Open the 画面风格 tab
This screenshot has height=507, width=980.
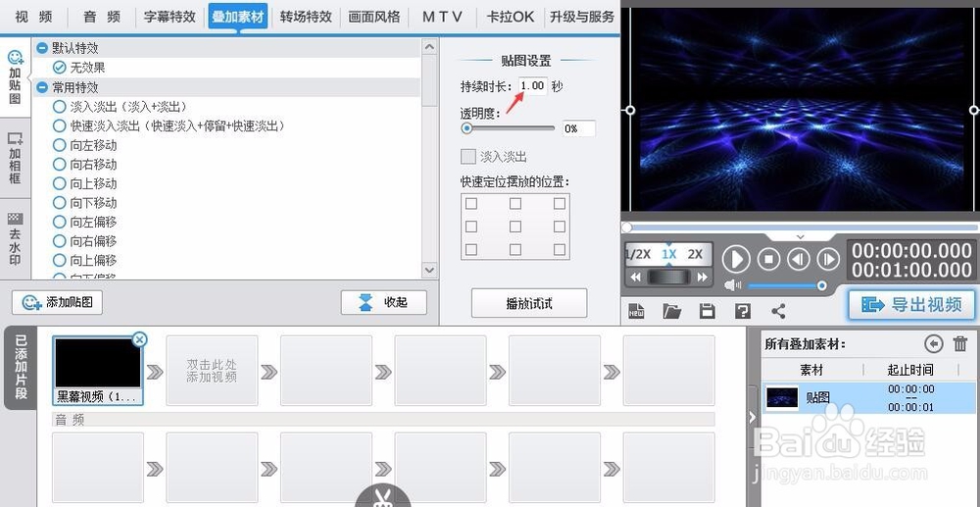(374, 17)
